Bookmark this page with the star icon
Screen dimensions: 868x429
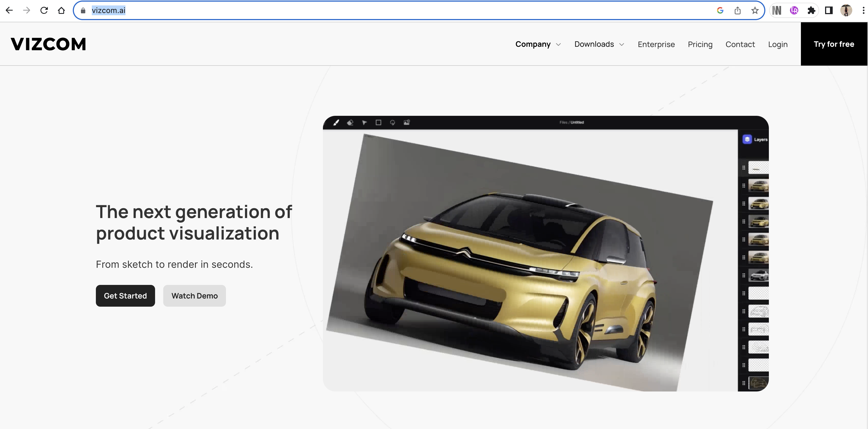[755, 10]
